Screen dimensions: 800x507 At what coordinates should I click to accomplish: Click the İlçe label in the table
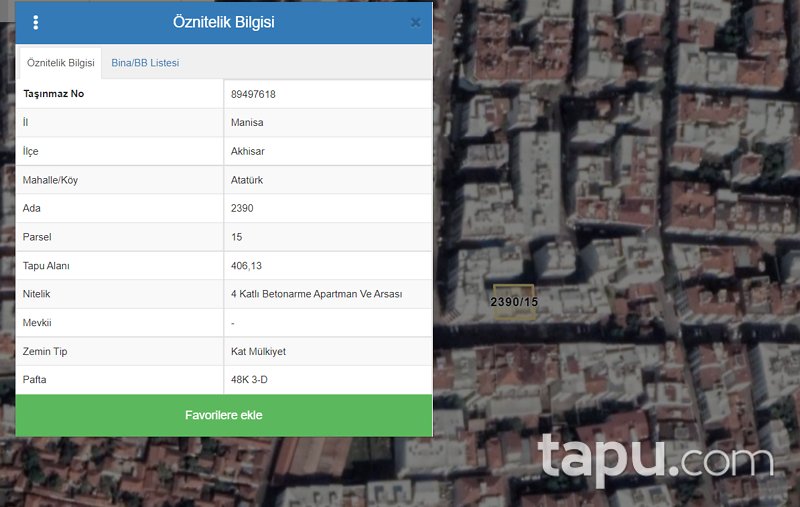tap(30, 151)
